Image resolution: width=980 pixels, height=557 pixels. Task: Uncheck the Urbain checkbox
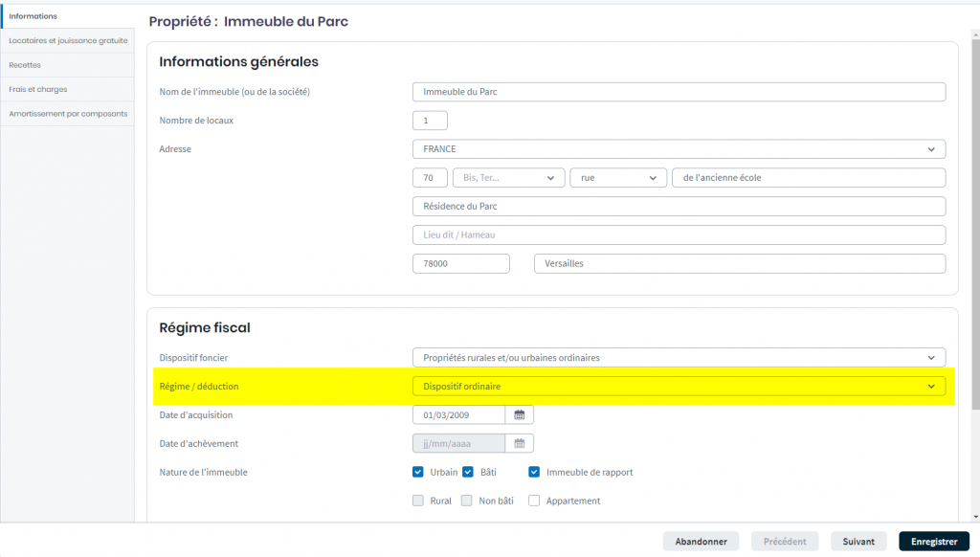pyautogui.click(x=418, y=472)
